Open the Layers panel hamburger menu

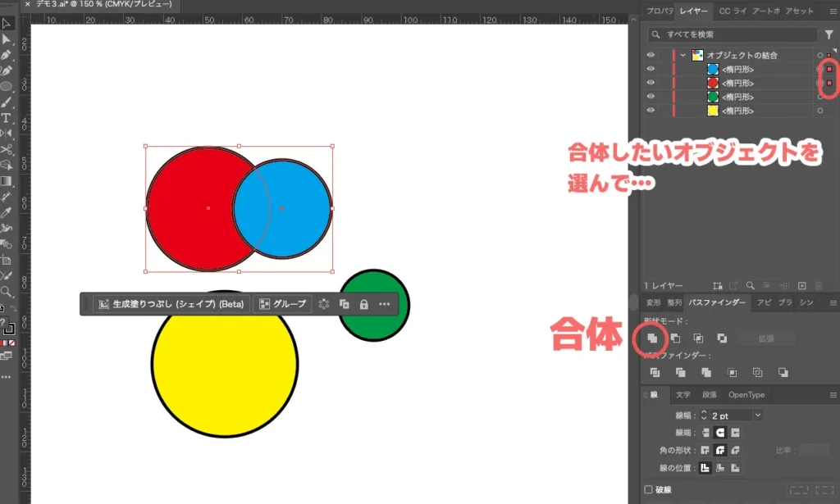[x=833, y=11]
